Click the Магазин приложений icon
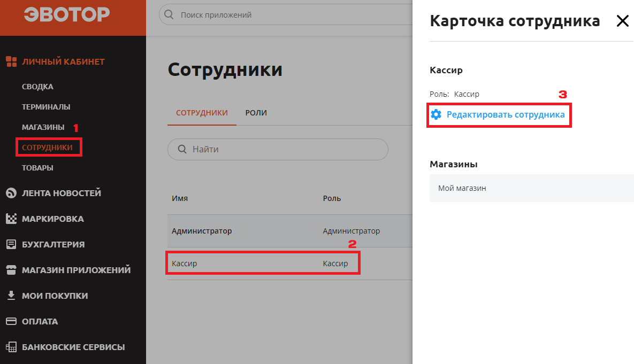The image size is (634, 364). pyautogui.click(x=10, y=269)
